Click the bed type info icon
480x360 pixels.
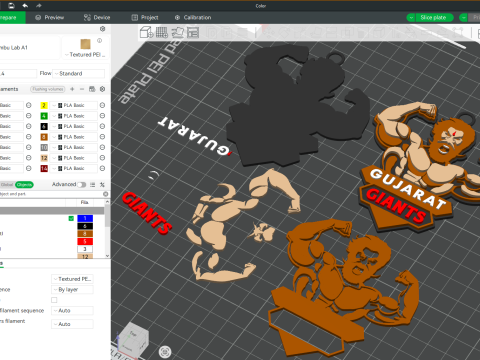click(99, 40)
